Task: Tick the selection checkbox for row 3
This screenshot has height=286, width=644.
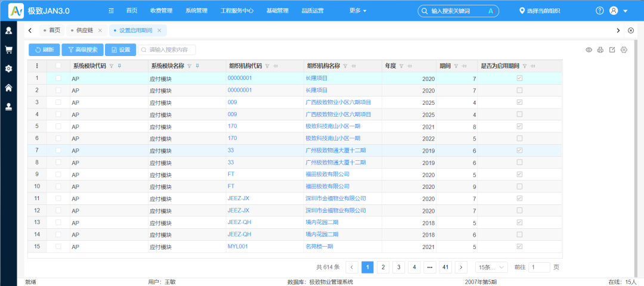Action: coord(58,102)
